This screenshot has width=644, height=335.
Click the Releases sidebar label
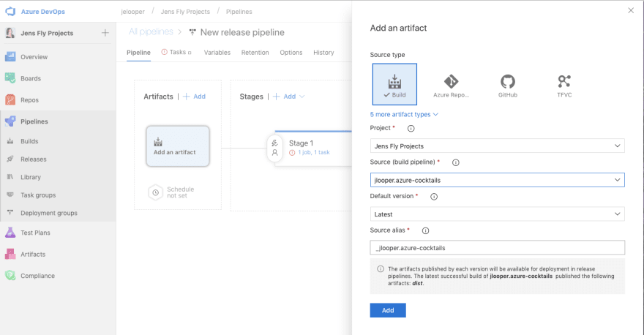(34, 159)
